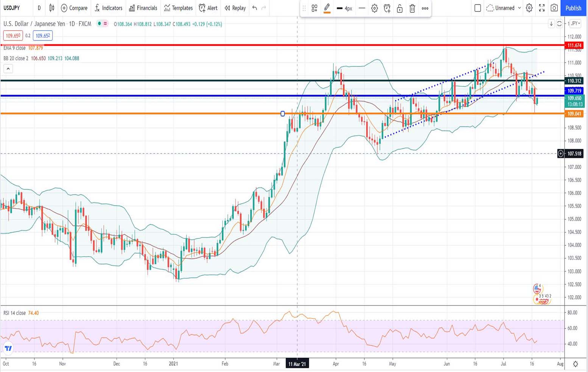Open the Indicators menu
This screenshot has width=588, height=372.
tap(108, 8)
